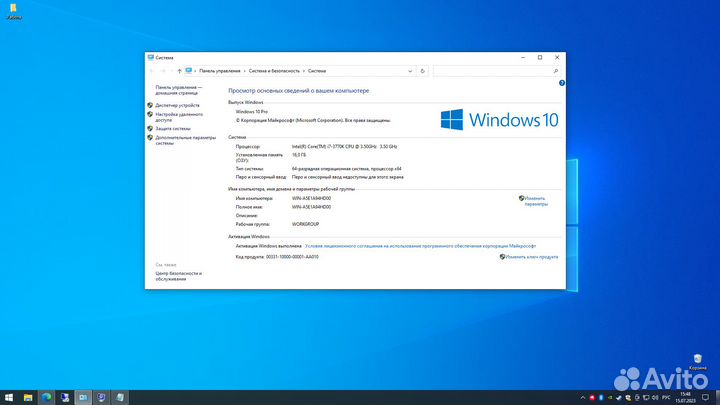720x405 pixels.
Task: Click Изменить ключ продукта link
Action: click(x=532, y=257)
